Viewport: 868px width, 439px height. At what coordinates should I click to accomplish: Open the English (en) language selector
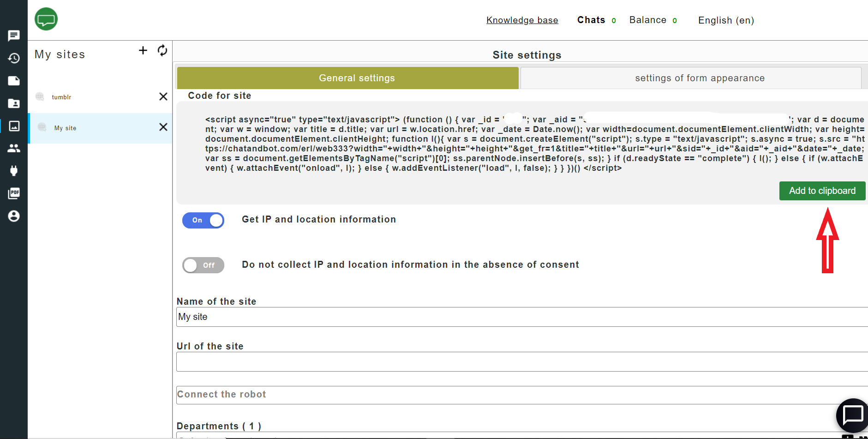point(725,20)
